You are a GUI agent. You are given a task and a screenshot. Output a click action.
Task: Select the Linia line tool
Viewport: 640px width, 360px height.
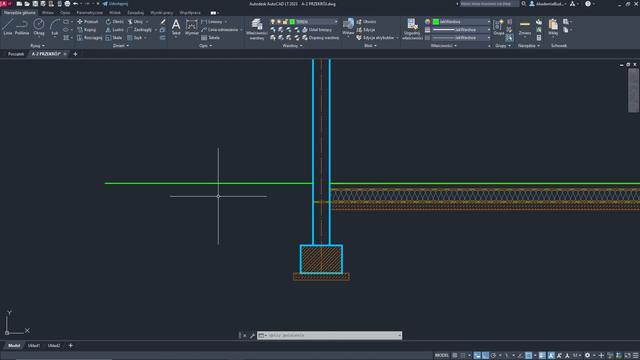pos(8,27)
